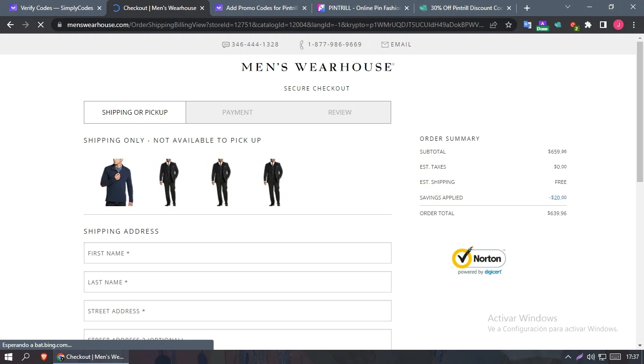Switch to 30% Off Pintrill Discount tab

tap(466, 8)
